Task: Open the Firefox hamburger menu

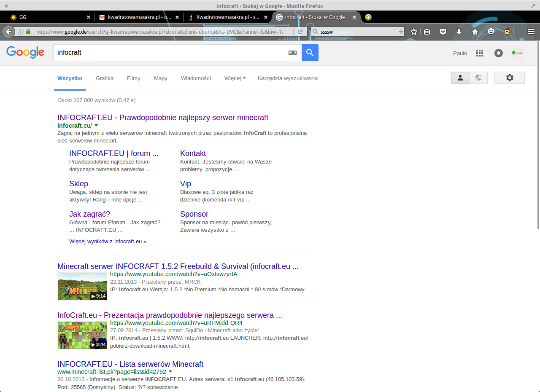Action: tap(531, 32)
